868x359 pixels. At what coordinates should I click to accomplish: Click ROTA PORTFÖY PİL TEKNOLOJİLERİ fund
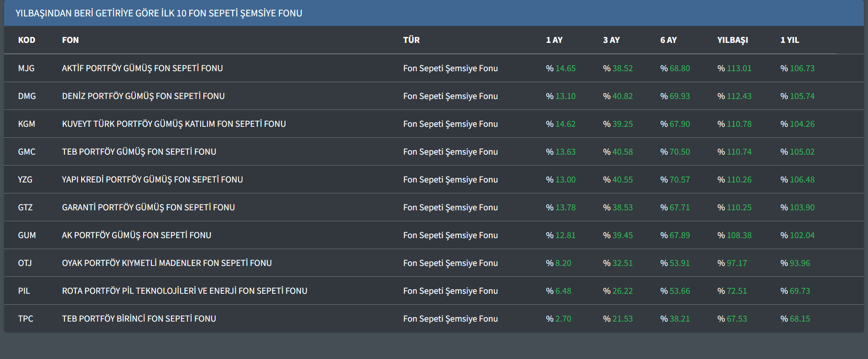184,291
